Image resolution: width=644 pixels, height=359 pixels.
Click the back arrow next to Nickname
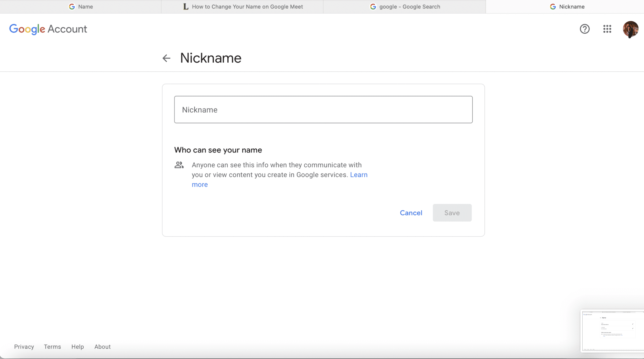click(x=166, y=58)
